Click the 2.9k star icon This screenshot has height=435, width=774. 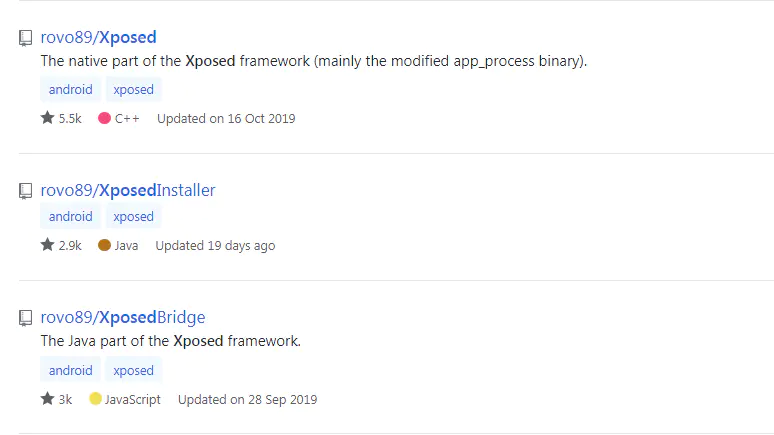(x=47, y=245)
